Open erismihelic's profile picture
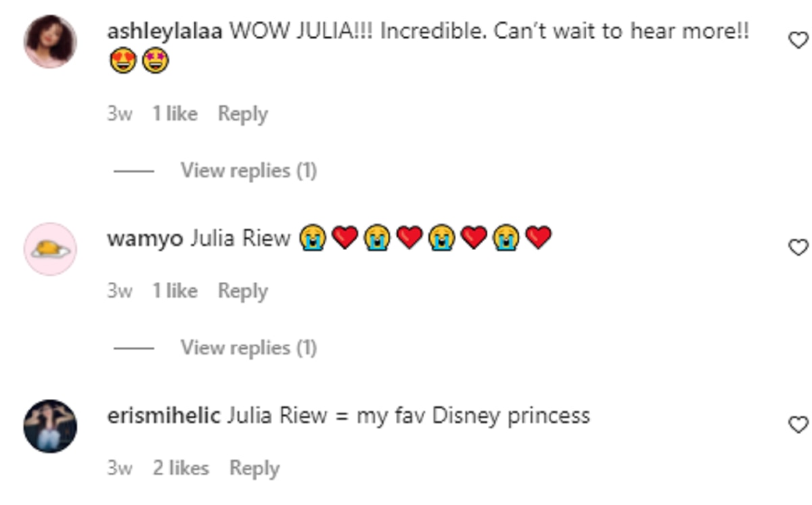 [50, 426]
